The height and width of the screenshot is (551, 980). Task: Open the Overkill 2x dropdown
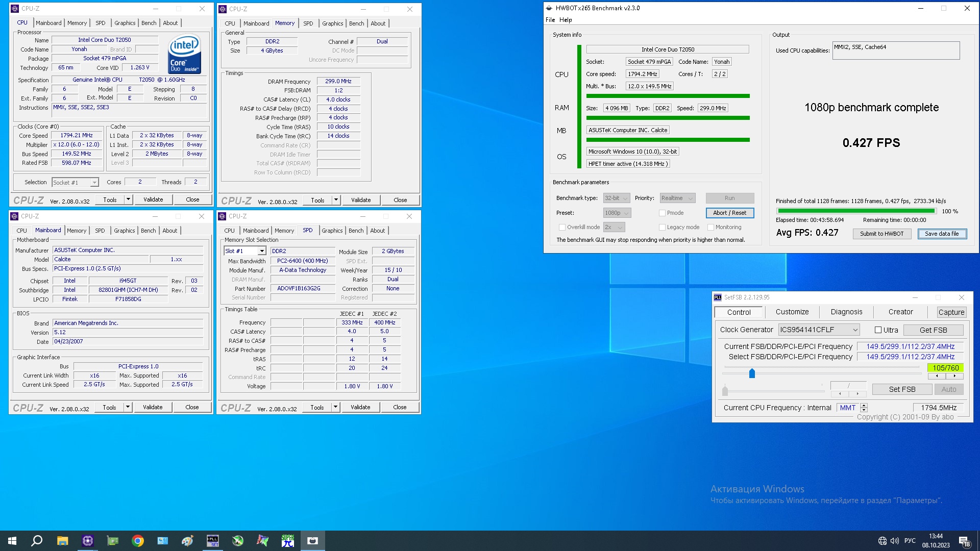click(614, 228)
